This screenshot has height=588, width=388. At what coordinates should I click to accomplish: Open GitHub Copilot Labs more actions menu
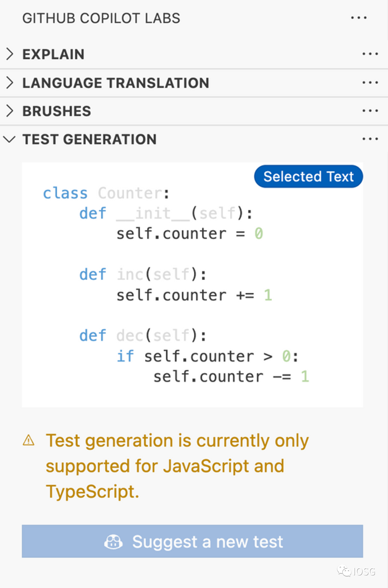pos(359,18)
